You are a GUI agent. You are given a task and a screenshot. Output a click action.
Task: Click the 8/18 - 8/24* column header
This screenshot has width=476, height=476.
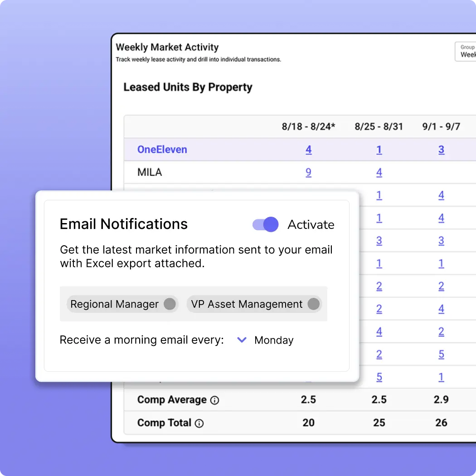pyautogui.click(x=308, y=126)
